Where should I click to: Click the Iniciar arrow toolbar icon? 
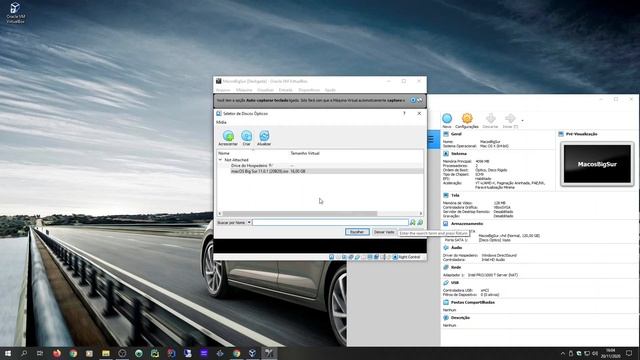[x=510, y=119]
